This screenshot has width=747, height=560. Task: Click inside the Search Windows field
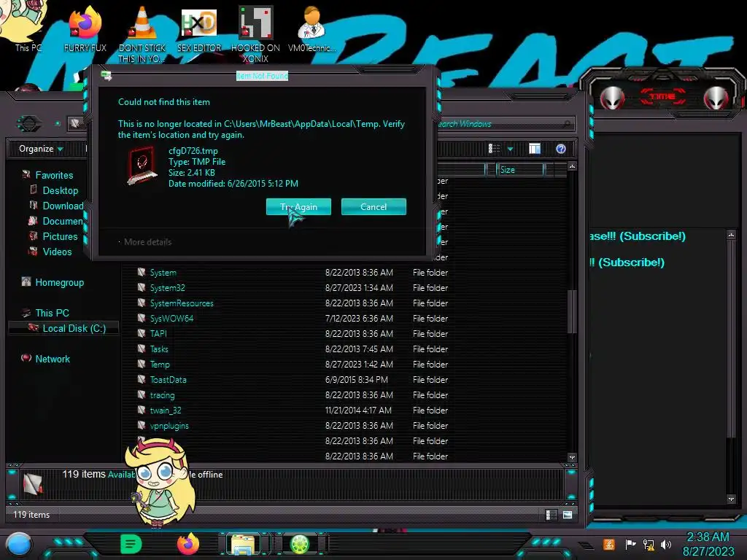coord(504,124)
